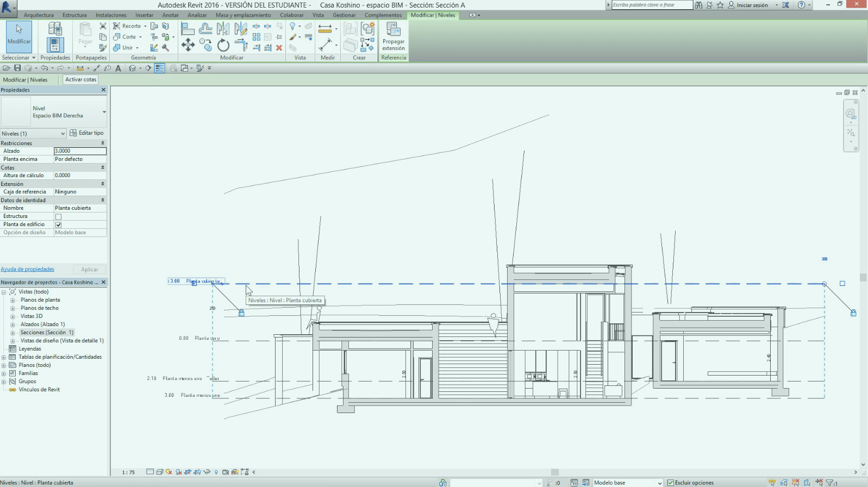Open the Gestionar ribbon tab

[x=344, y=15]
